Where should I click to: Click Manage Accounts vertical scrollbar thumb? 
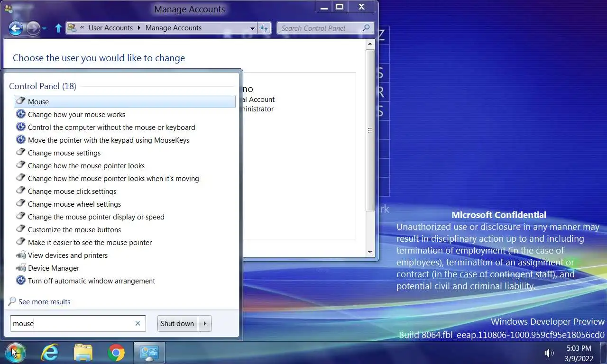click(x=370, y=130)
